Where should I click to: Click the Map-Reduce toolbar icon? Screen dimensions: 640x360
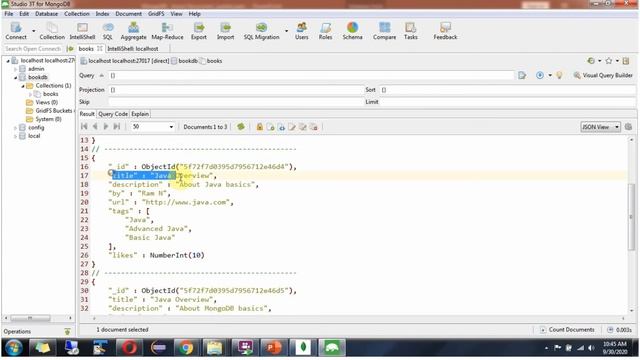pyautogui.click(x=167, y=31)
